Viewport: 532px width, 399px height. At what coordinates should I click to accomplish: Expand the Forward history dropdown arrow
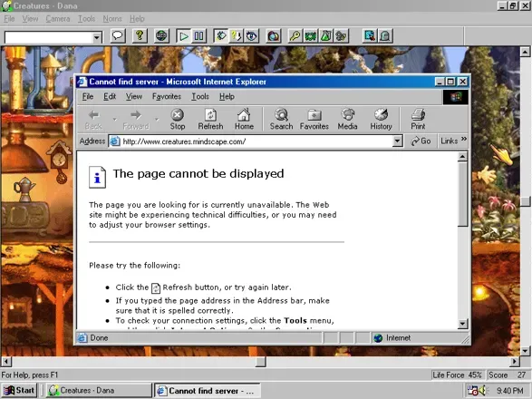tap(157, 120)
